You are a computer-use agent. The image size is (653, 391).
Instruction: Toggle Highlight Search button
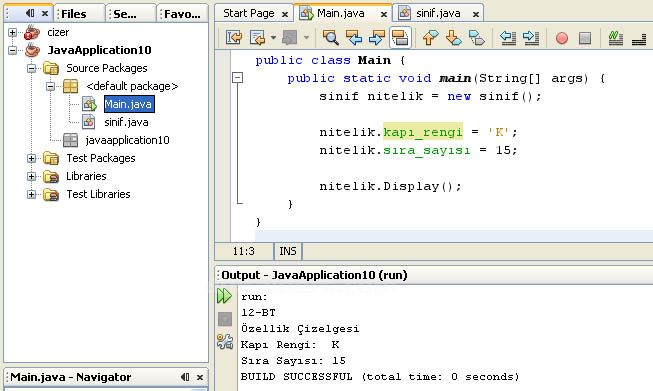pyautogui.click(x=400, y=38)
